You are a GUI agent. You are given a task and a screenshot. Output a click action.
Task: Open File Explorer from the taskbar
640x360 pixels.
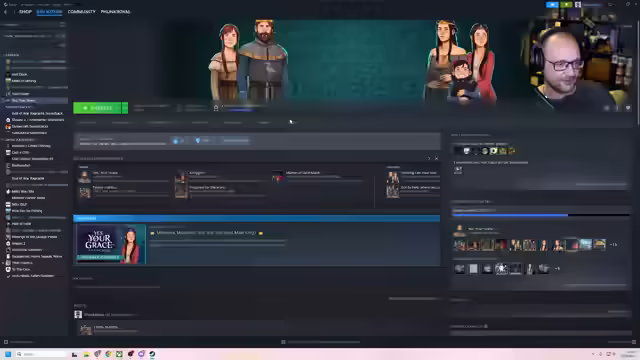click(86, 354)
